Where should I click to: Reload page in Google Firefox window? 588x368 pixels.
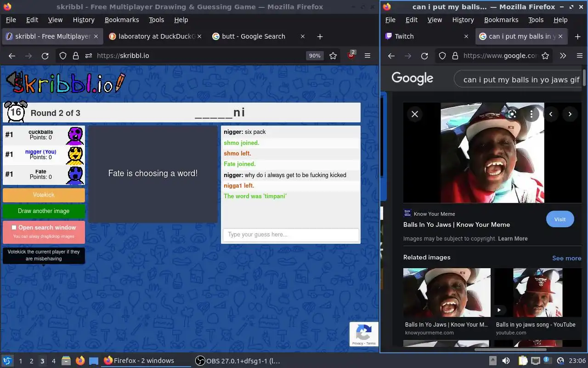pyautogui.click(x=424, y=56)
